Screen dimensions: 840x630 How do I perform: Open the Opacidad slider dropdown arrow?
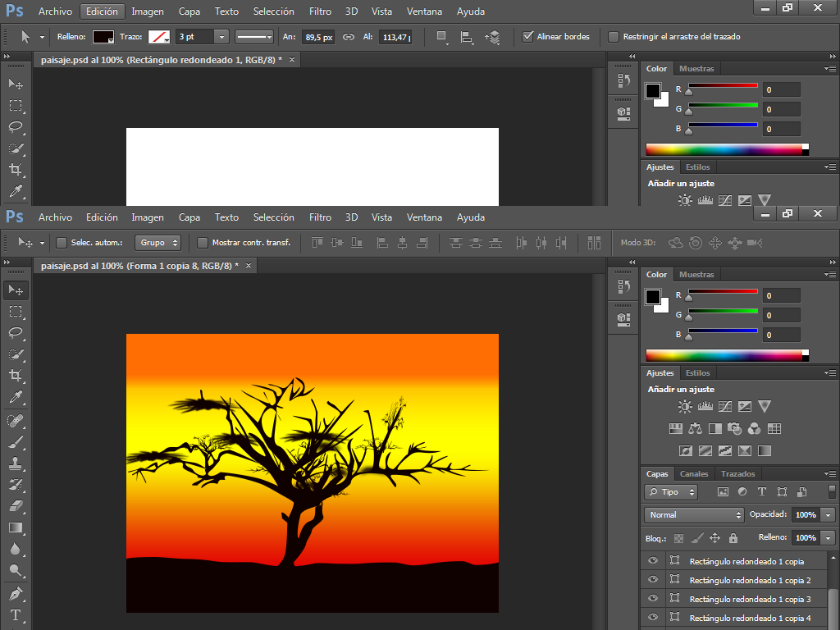829,515
